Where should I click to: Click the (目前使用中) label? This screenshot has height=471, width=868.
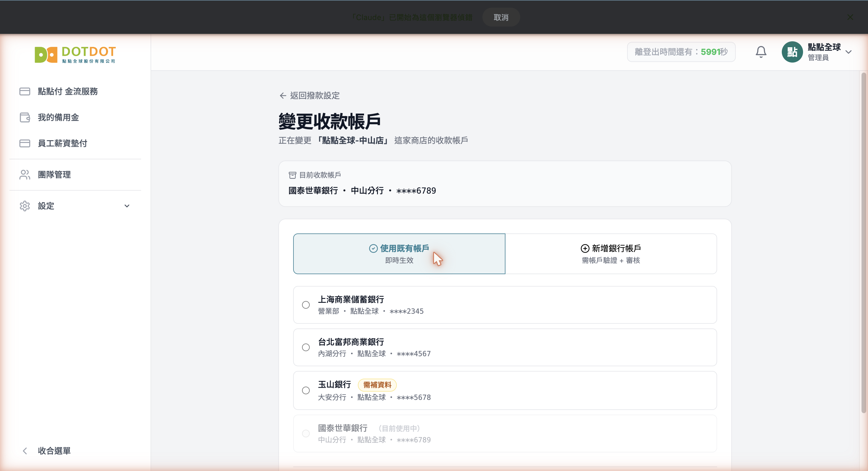click(399, 429)
